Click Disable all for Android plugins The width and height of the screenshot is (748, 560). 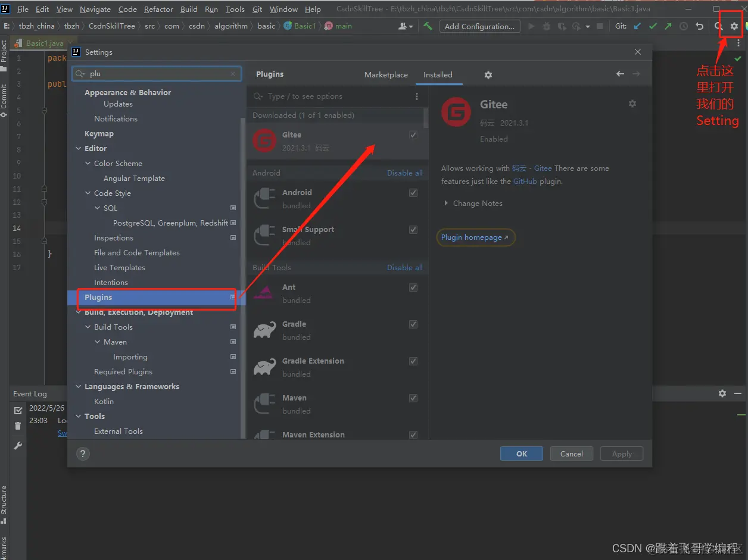pos(405,173)
